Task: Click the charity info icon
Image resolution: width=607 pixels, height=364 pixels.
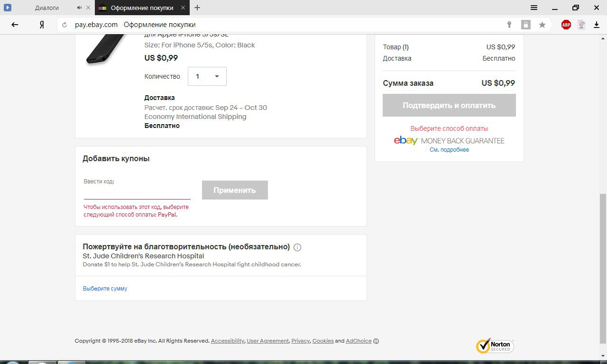Action: tap(297, 247)
